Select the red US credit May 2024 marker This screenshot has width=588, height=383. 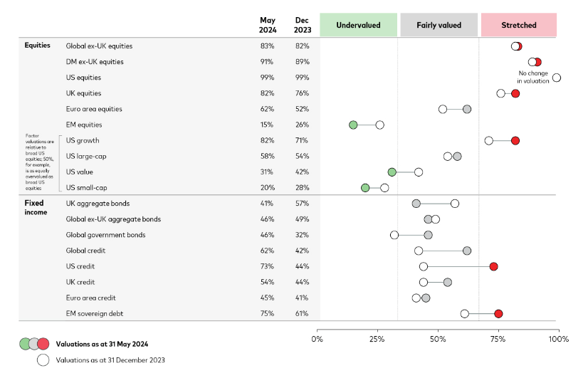[x=493, y=266]
